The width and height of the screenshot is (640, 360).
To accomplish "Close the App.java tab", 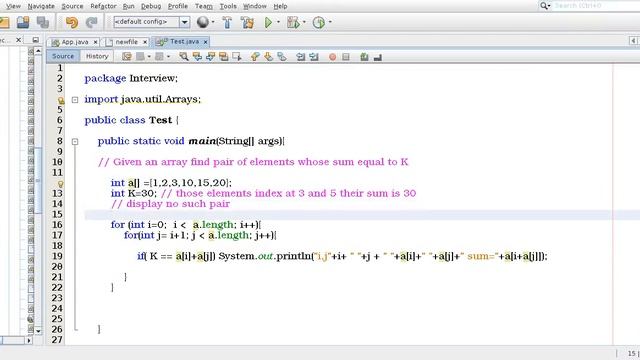I will tap(95, 42).
